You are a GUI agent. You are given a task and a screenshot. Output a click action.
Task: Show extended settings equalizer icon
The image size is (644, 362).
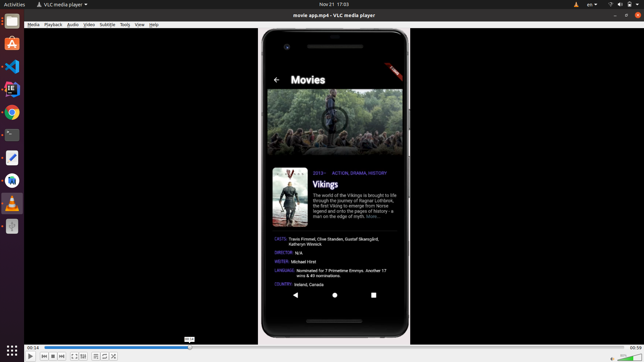click(83, 356)
